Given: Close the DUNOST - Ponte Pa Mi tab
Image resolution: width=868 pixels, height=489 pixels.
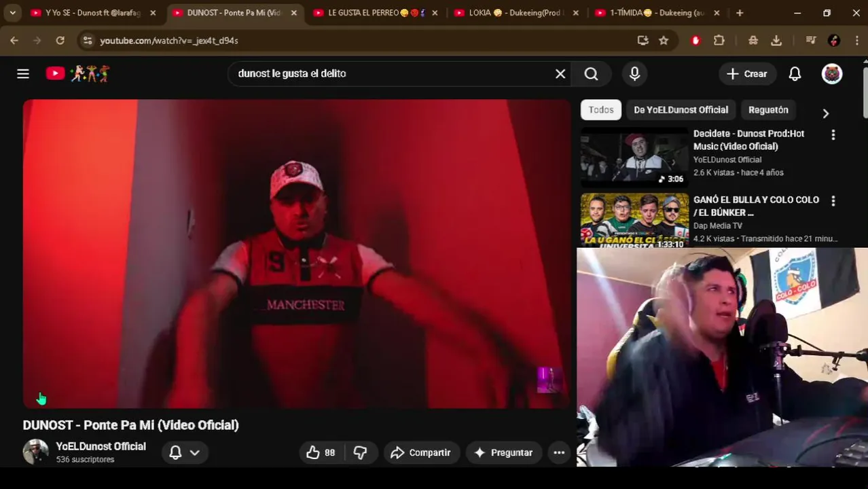Looking at the screenshot, I should [293, 13].
